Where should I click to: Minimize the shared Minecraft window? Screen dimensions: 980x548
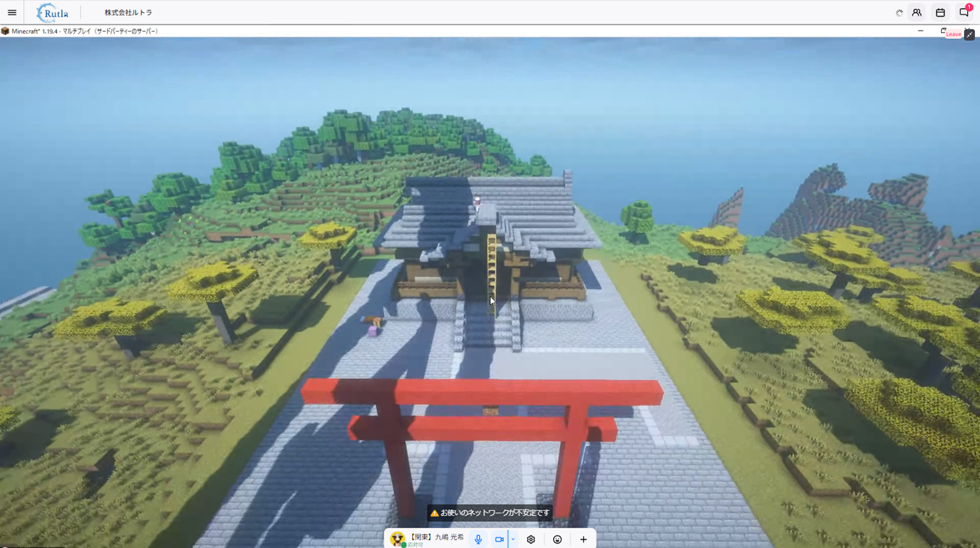(921, 31)
